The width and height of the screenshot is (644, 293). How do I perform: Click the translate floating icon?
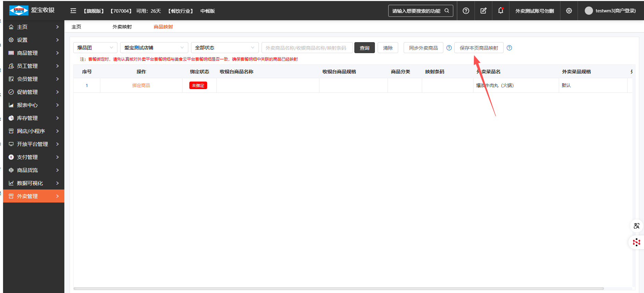tap(636, 226)
